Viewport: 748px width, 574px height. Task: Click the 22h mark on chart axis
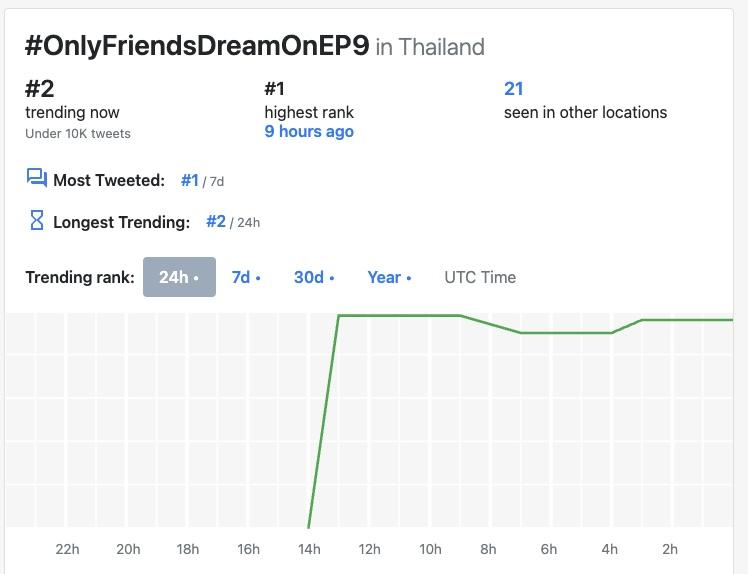click(67, 549)
